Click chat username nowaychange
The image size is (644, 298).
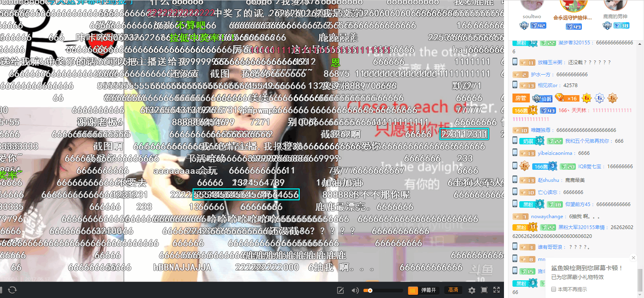click(x=547, y=217)
